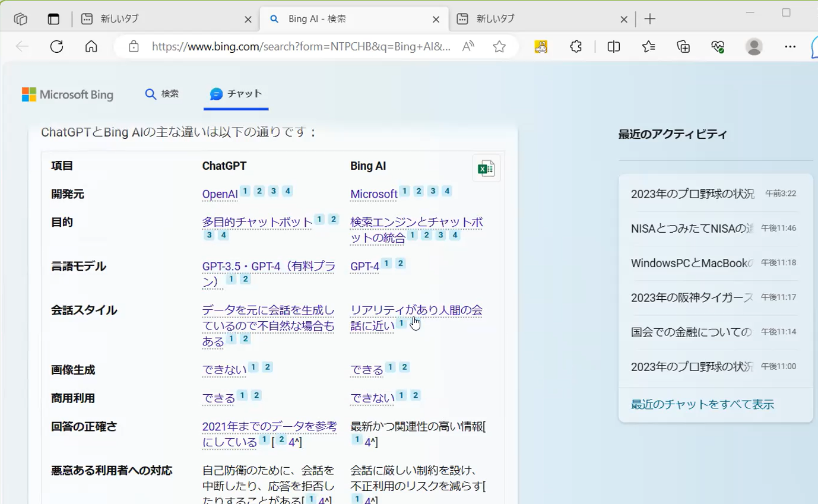Open 多目的チャットボット link

point(257,222)
